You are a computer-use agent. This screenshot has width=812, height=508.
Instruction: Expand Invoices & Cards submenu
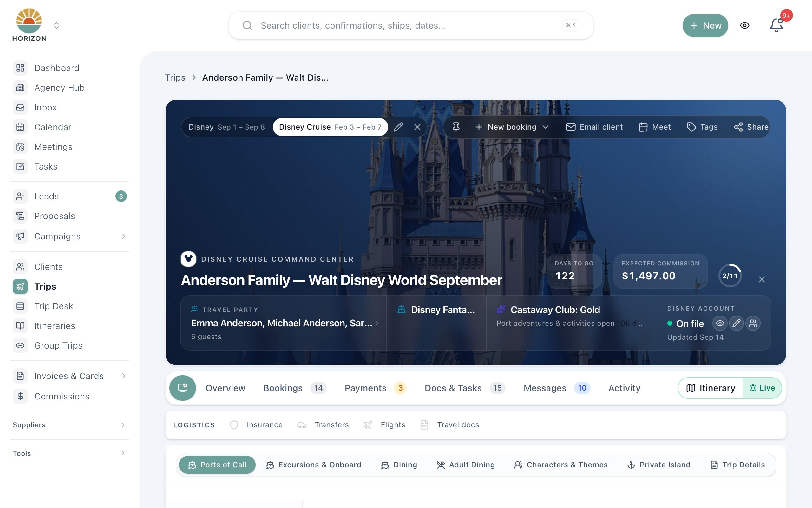[123, 376]
